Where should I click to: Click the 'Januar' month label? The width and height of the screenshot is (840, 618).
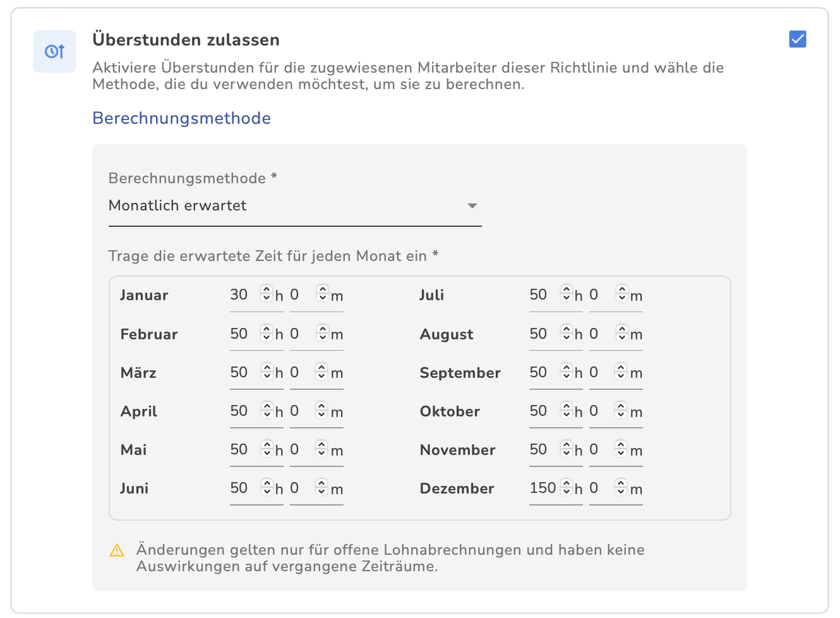point(144,295)
